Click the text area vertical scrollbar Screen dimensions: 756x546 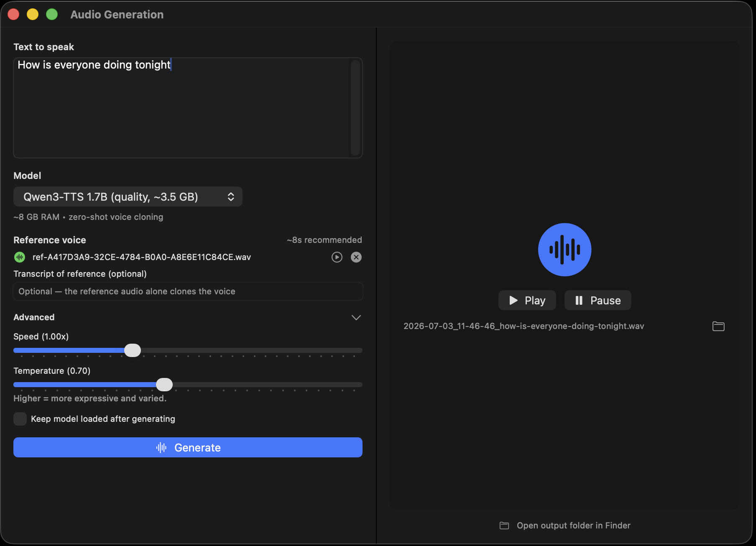tap(355, 108)
